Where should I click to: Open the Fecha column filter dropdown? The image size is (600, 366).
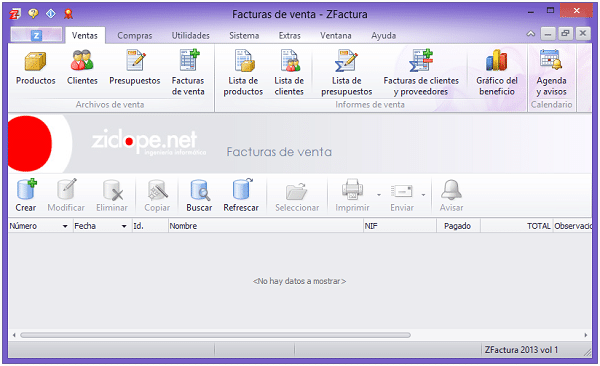tap(124, 226)
